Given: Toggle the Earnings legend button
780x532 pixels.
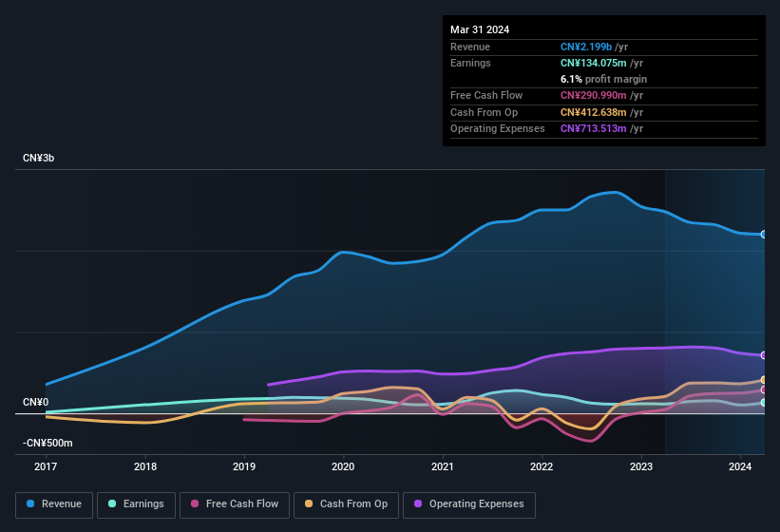Looking at the screenshot, I should pyautogui.click(x=136, y=504).
